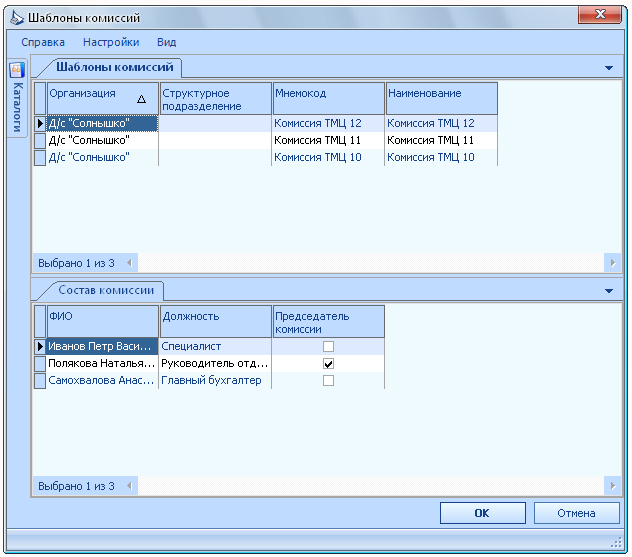Viewport: 632px width, 557px height.
Task: Select Наименование cell Комиссия ТМЦ 10
Action: pyautogui.click(x=441, y=157)
